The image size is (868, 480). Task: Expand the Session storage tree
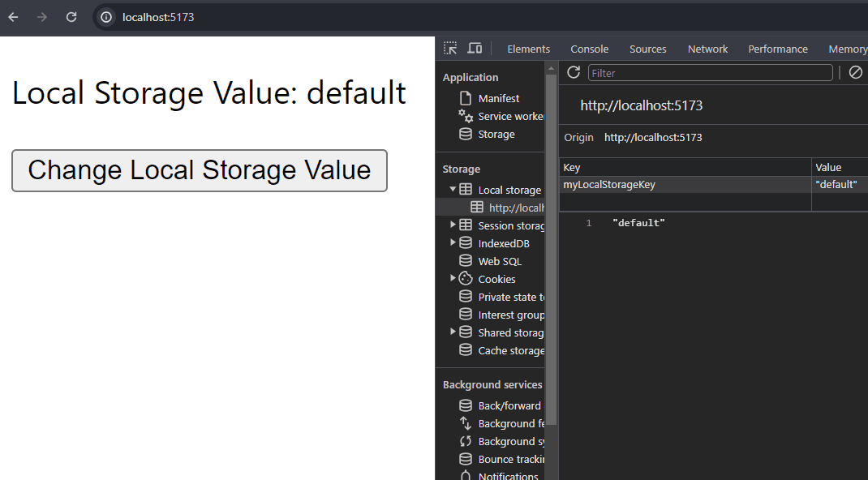click(x=453, y=225)
